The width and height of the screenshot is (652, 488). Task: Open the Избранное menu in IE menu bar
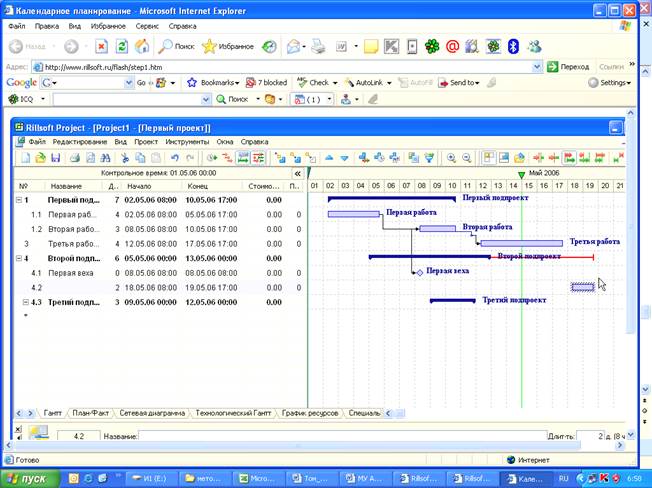tap(108, 26)
